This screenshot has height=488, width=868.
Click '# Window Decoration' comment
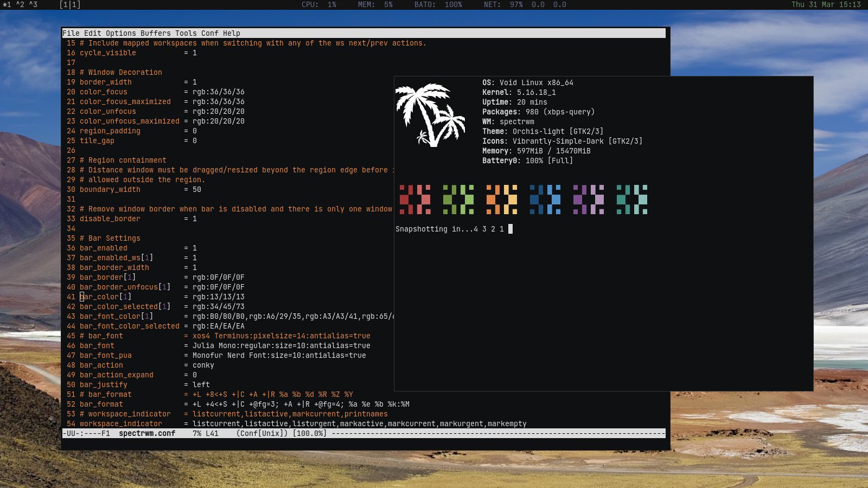click(121, 72)
